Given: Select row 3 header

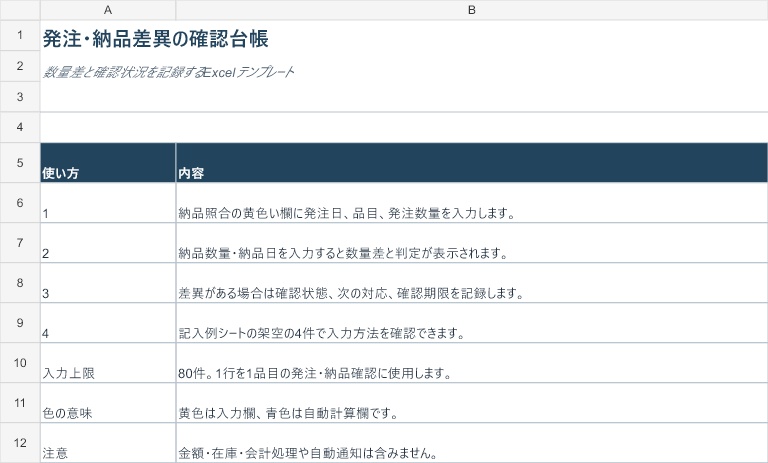Looking at the screenshot, I should point(20,97).
